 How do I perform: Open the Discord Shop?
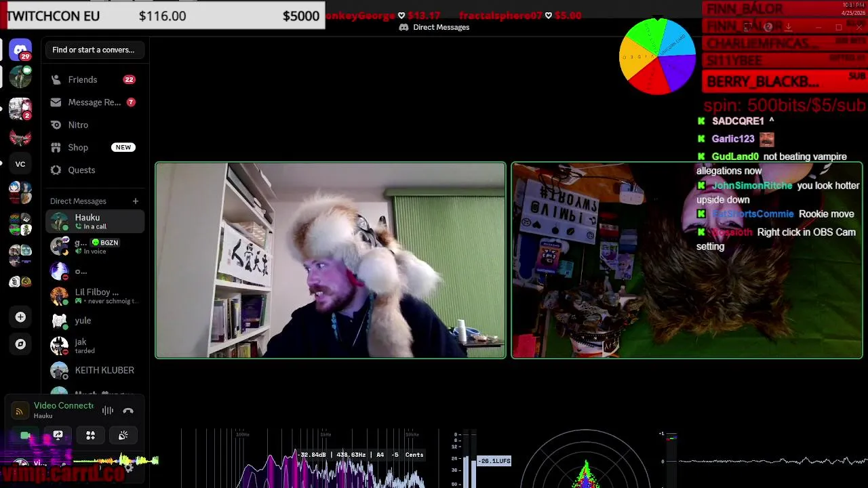95,147
